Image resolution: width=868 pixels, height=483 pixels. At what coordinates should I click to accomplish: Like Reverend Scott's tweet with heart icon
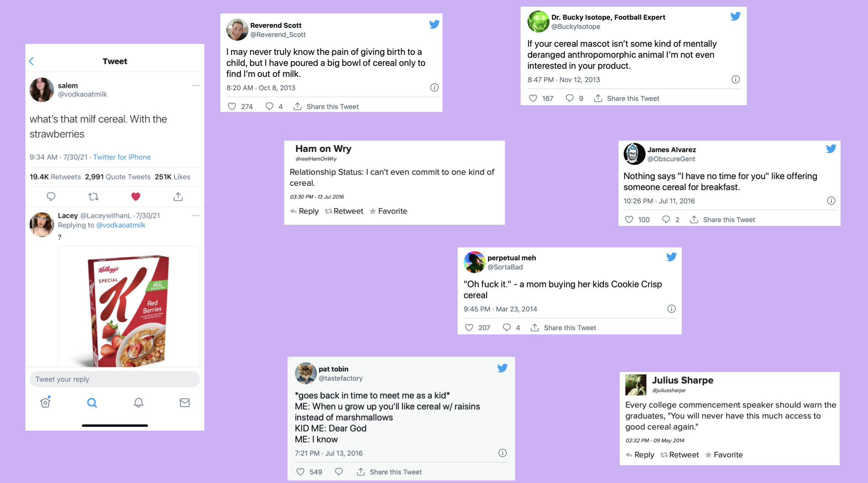click(x=232, y=106)
